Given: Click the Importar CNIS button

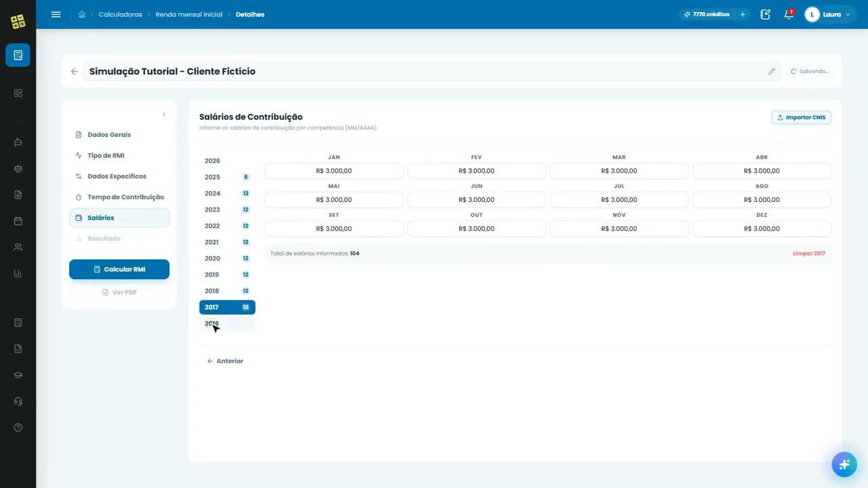Looking at the screenshot, I should pos(801,117).
